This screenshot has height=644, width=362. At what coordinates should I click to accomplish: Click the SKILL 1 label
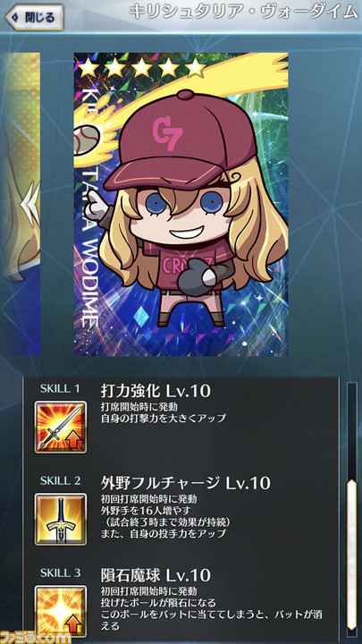coord(60,388)
